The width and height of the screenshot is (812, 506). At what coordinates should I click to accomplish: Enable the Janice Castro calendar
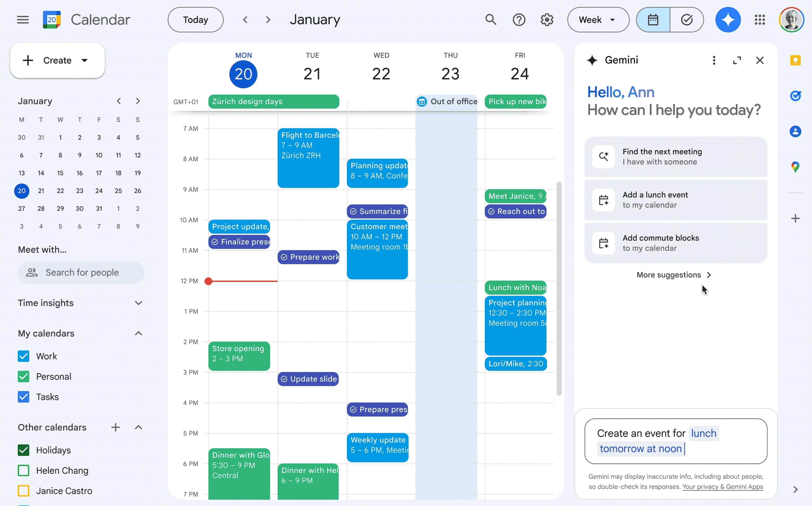tap(23, 491)
